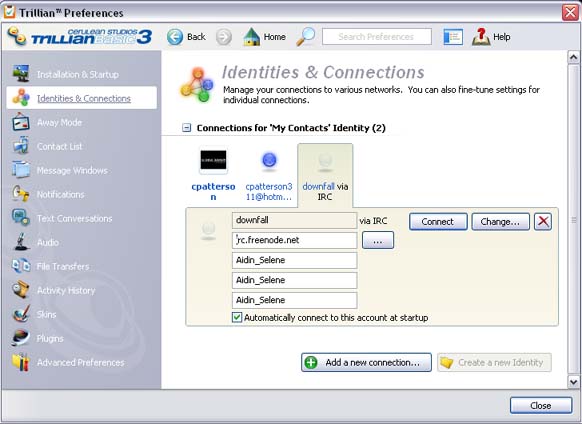Select the cpatterson connection tab
The width and height of the screenshot is (582, 424).
(x=213, y=175)
